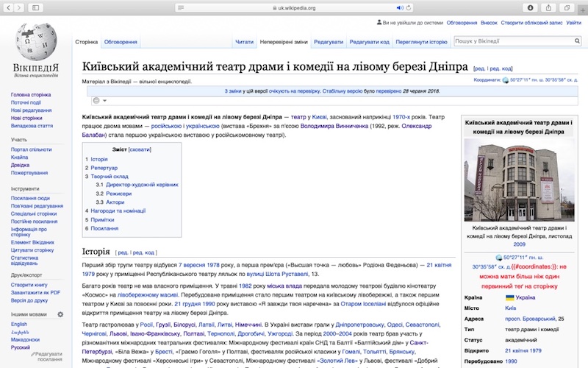Open the language settings gear icon

coord(60,314)
